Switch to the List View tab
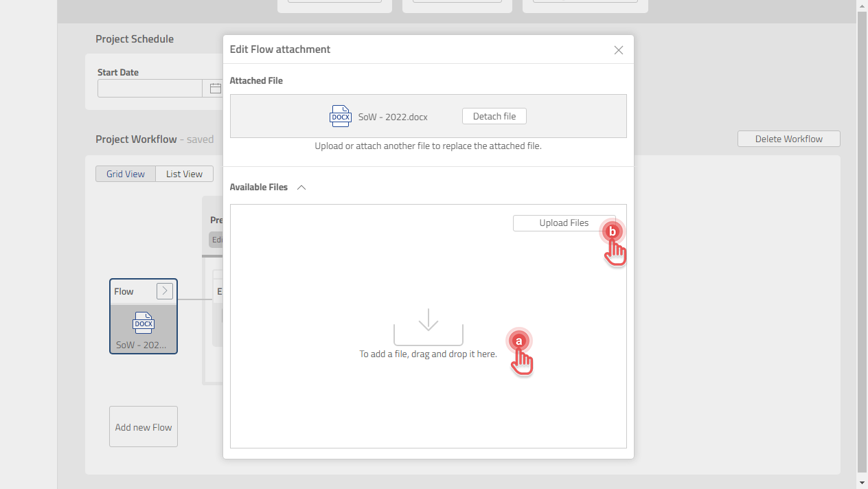 [x=183, y=174]
